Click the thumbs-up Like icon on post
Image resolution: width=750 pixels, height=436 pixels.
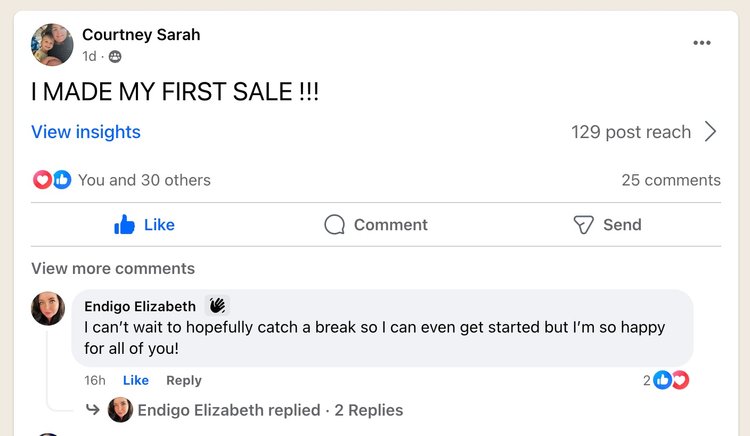125,225
